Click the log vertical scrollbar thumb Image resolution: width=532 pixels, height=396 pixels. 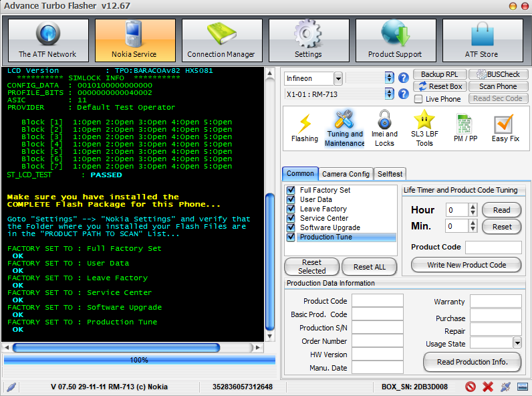[x=270, y=262]
